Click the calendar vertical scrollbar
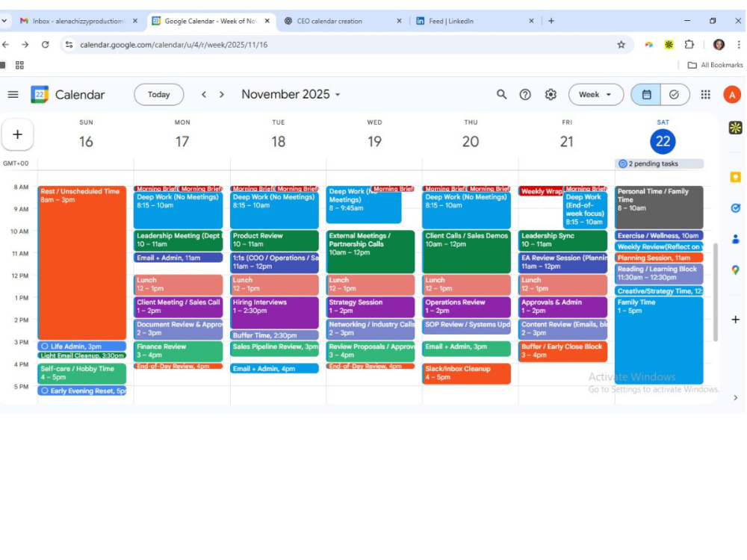747x560 pixels. [x=715, y=292]
